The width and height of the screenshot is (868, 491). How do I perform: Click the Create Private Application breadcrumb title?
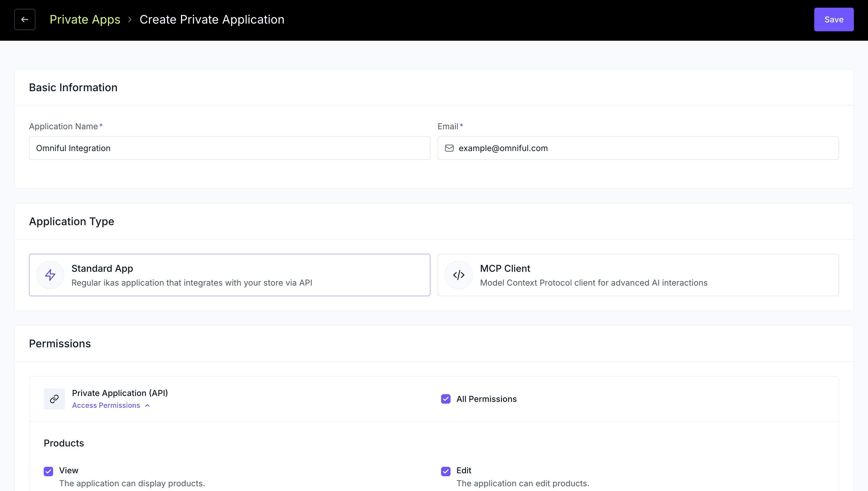point(212,19)
